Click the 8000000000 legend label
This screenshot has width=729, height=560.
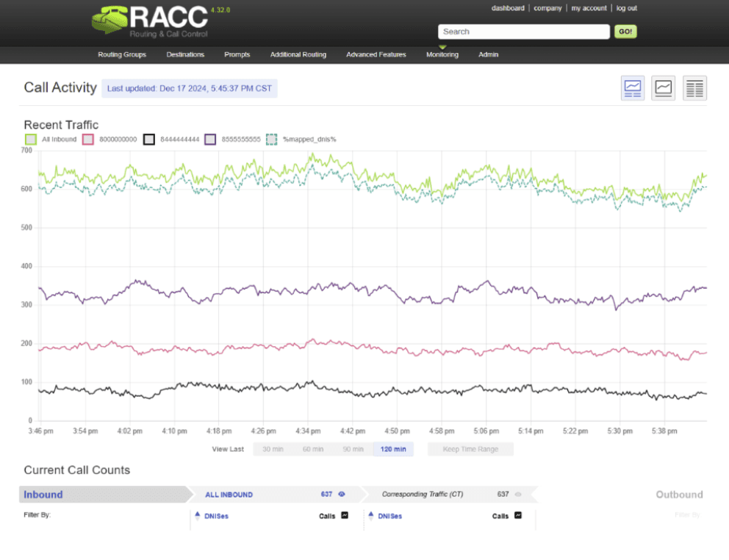pos(118,139)
